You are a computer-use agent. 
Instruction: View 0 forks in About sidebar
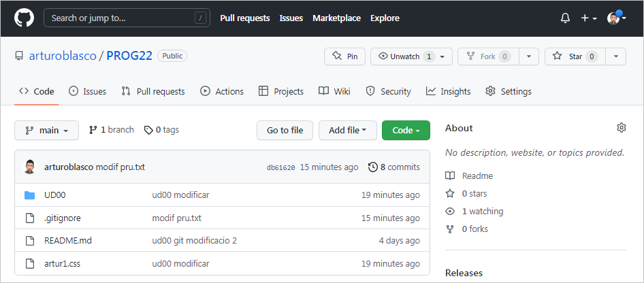click(466, 229)
